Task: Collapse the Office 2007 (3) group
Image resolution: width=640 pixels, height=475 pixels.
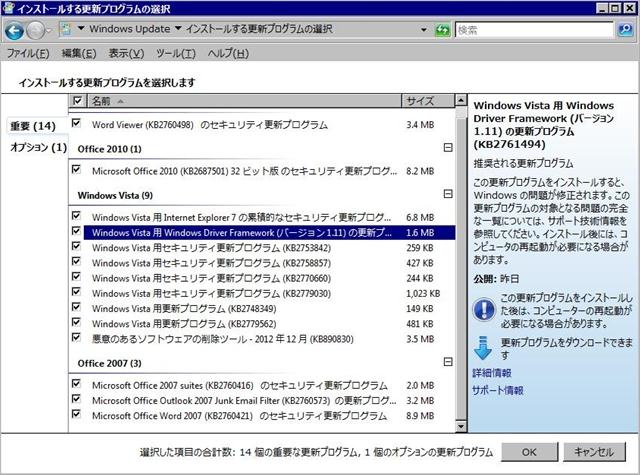Action: tap(448, 362)
